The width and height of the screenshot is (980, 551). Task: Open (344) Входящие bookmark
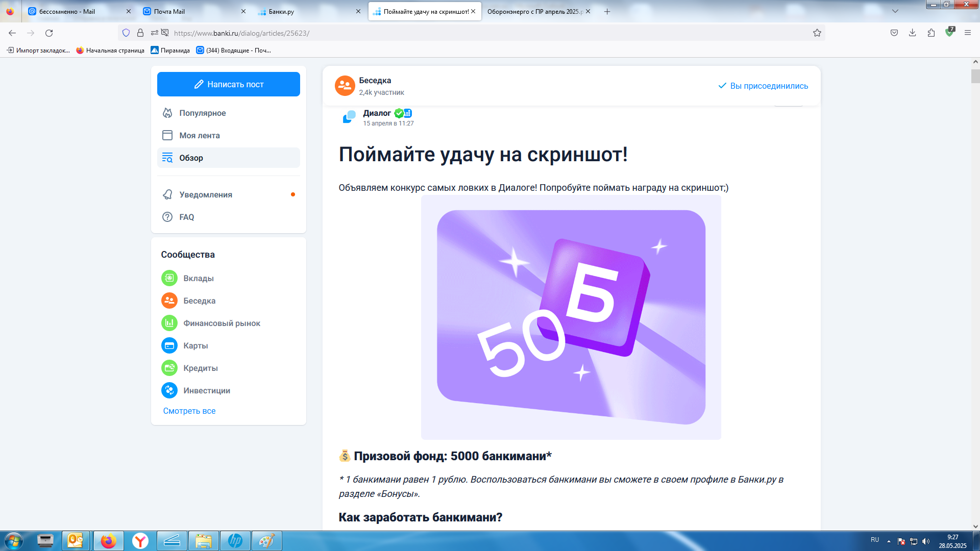point(234,50)
